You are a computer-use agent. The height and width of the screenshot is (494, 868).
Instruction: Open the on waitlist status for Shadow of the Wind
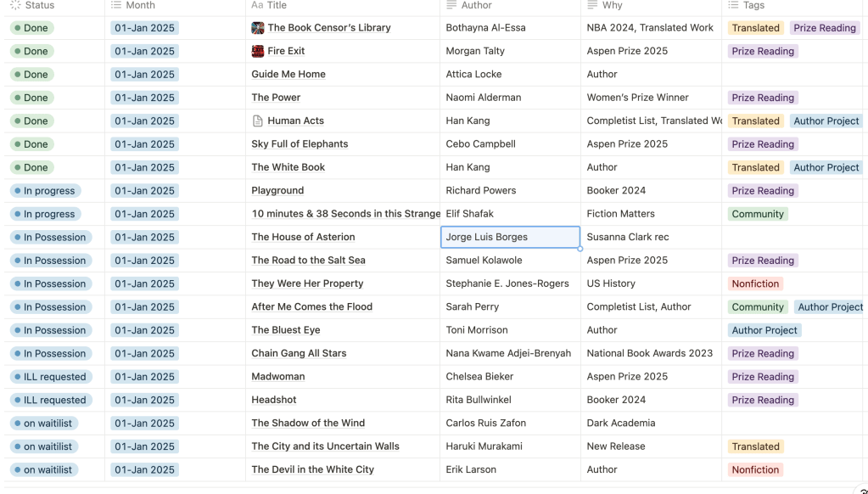[x=44, y=424]
